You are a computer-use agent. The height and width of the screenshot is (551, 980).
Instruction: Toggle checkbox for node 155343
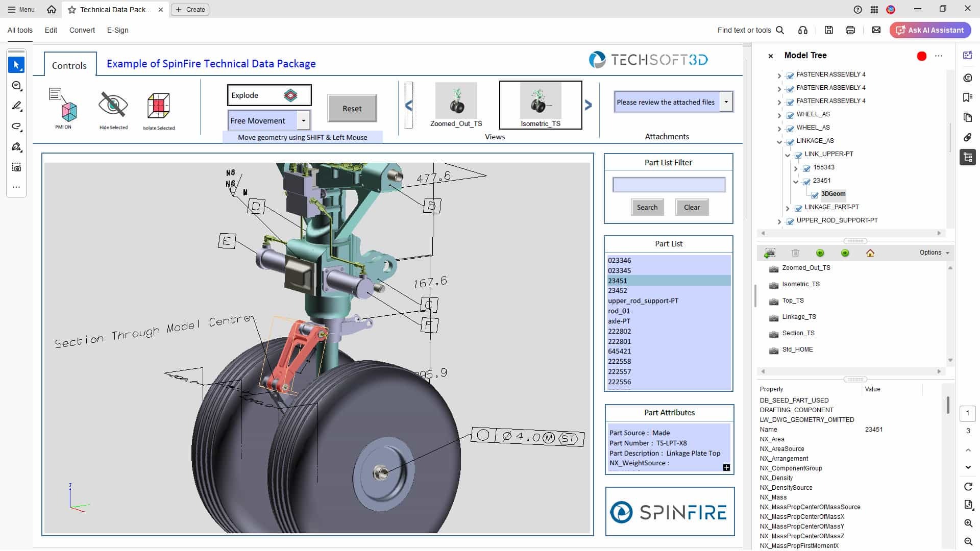[806, 168]
